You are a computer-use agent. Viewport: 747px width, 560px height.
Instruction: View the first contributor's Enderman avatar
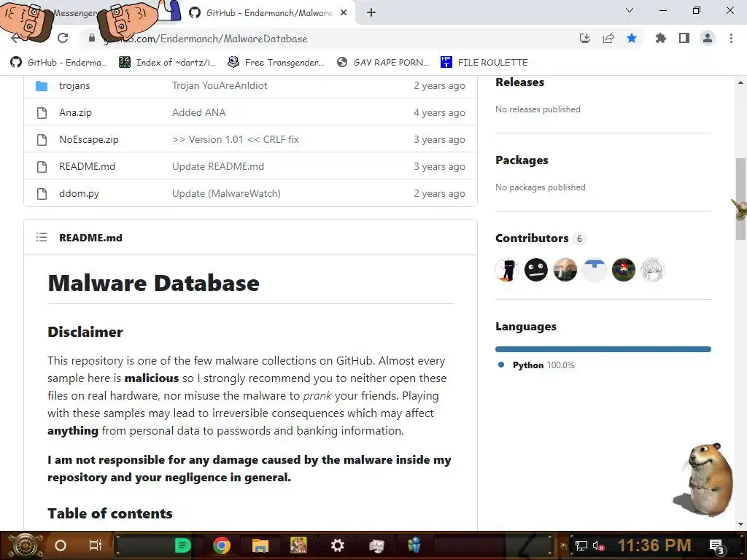507,270
